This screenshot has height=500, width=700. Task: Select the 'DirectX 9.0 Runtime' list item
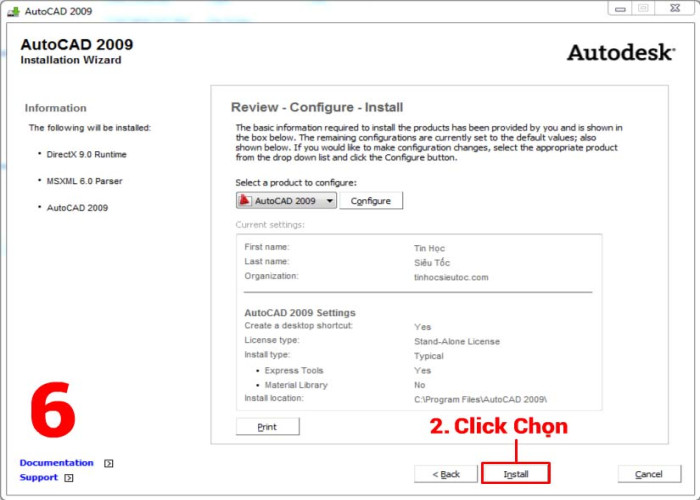pyautogui.click(x=87, y=154)
